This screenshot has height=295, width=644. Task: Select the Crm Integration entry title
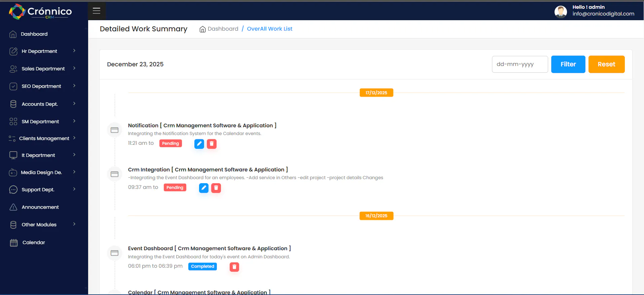(208, 170)
